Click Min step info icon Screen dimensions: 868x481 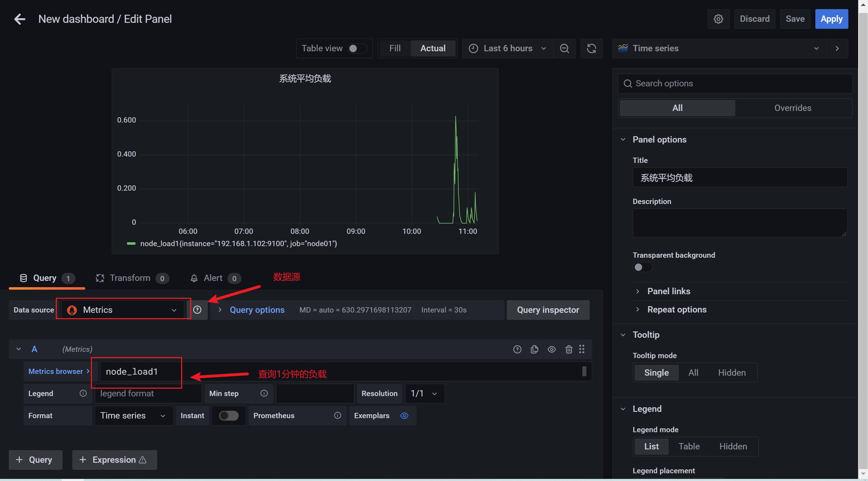click(x=264, y=393)
